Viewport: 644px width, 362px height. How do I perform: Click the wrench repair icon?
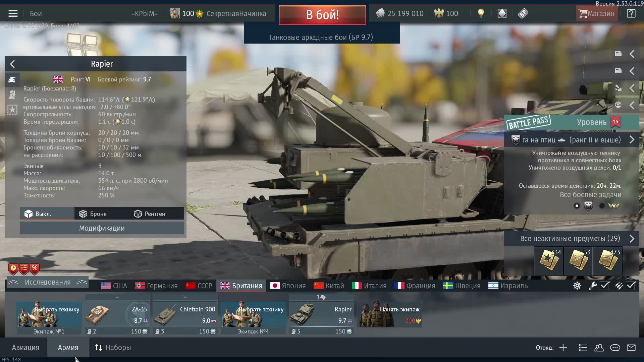[593, 286]
